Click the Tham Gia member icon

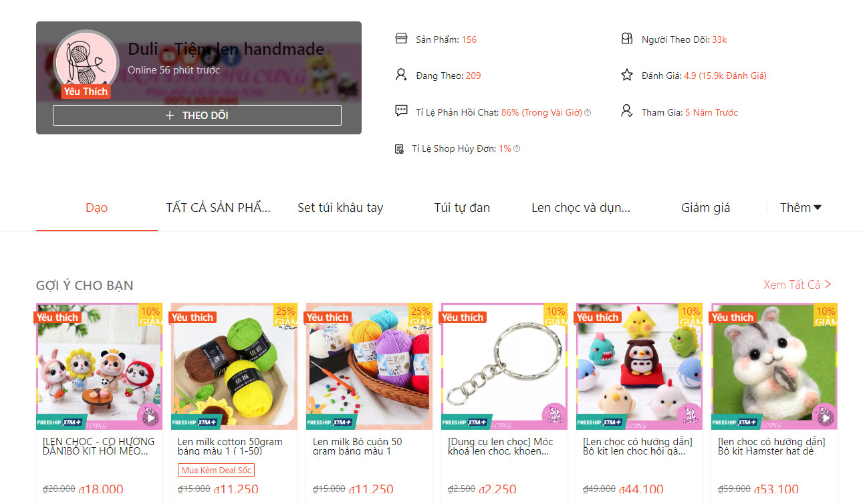point(626,111)
